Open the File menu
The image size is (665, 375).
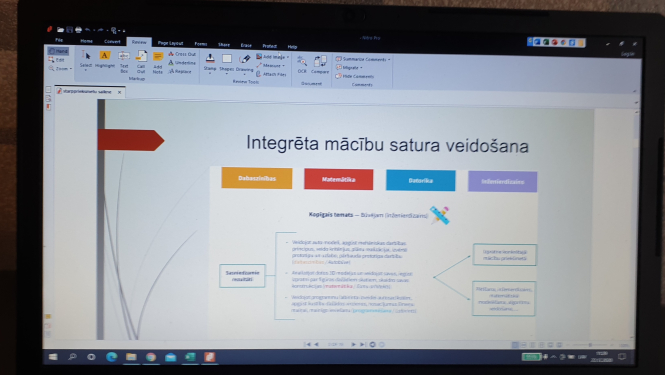[x=59, y=40]
